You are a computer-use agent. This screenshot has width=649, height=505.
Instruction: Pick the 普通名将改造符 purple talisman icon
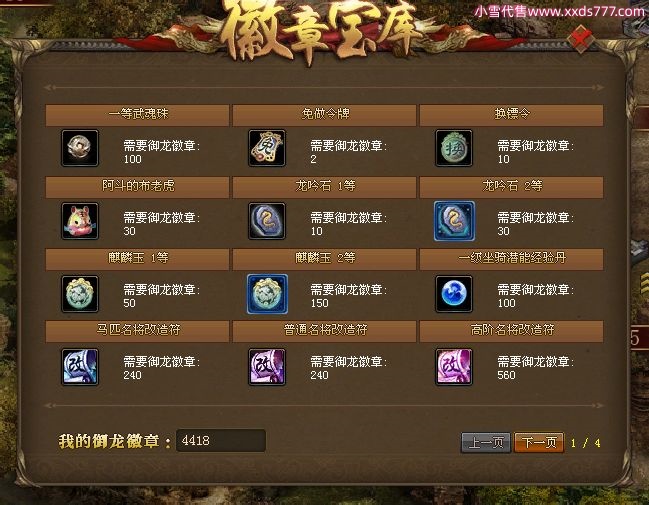(267, 367)
